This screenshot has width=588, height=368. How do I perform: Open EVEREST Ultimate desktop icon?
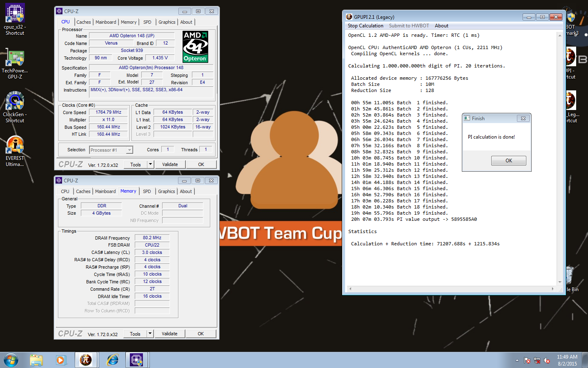click(x=15, y=151)
